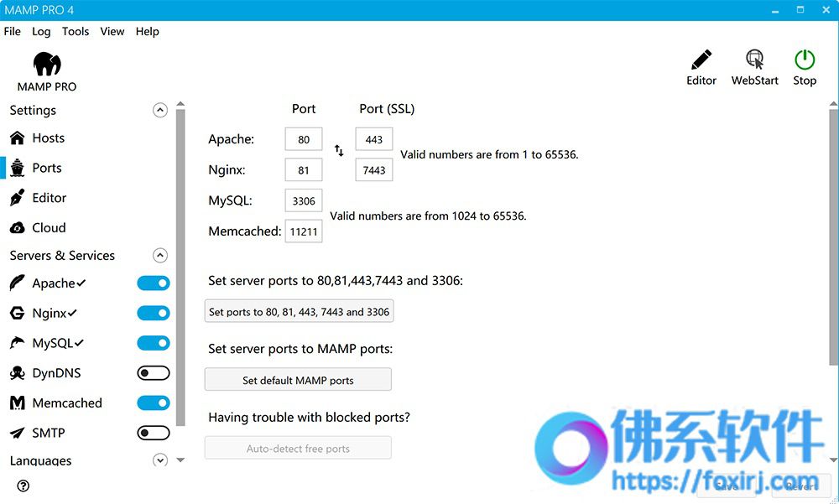Turn off the Apache server toggle
The image size is (839, 504).
click(x=154, y=283)
